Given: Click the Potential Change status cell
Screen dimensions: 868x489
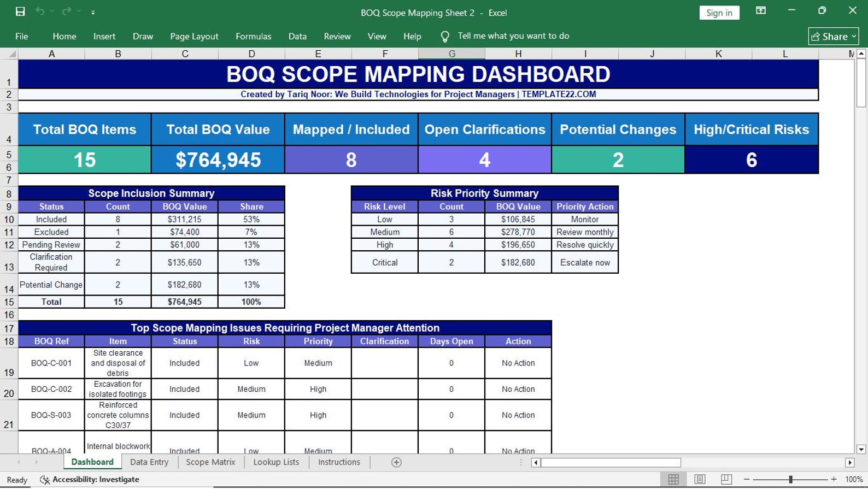Looking at the screenshot, I should click(51, 285).
